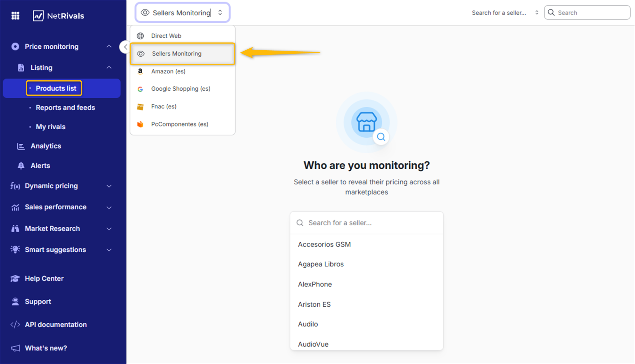Click the Support headset icon
The height and width of the screenshot is (364, 635).
(15, 302)
